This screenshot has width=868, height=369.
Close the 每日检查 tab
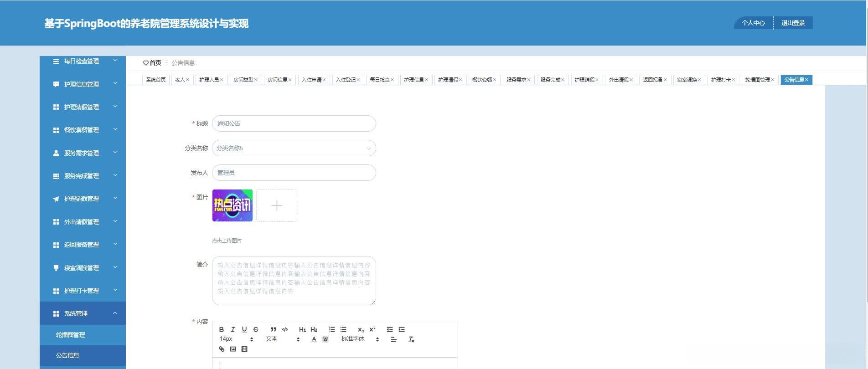pyautogui.click(x=392, y=80)
